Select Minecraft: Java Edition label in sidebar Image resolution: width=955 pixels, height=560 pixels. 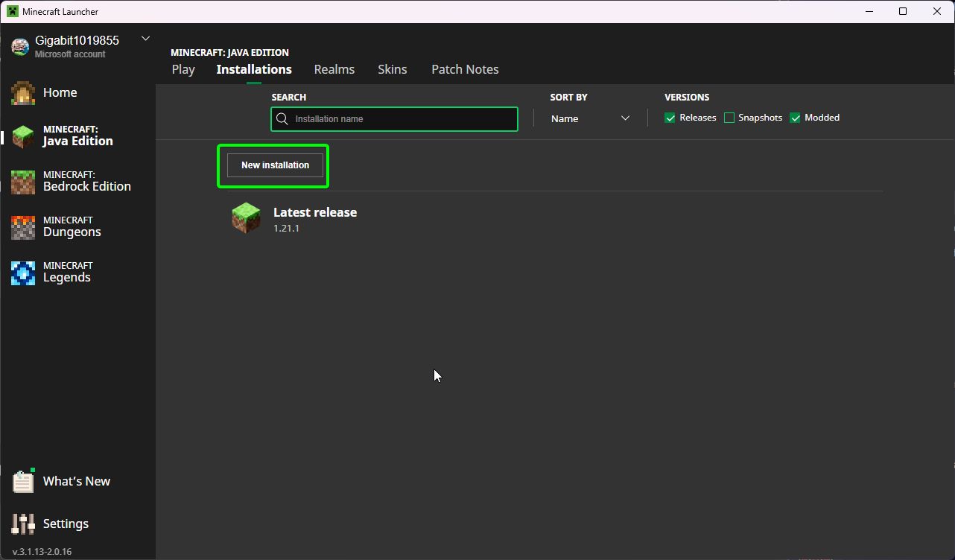tap(78, 136)
